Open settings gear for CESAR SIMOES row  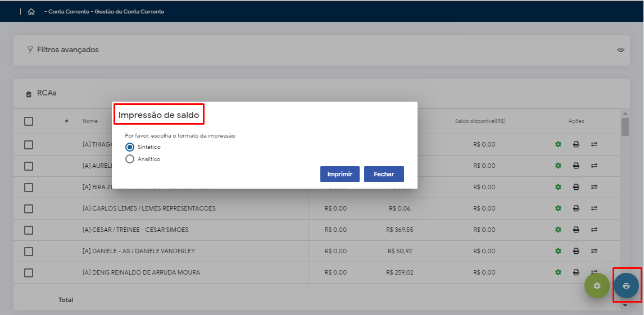[558, 230]
